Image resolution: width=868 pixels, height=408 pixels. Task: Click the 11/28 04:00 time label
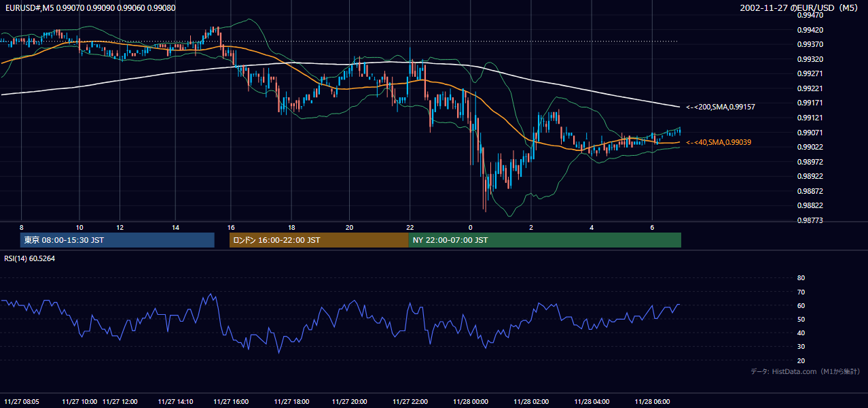pos(592,402)
